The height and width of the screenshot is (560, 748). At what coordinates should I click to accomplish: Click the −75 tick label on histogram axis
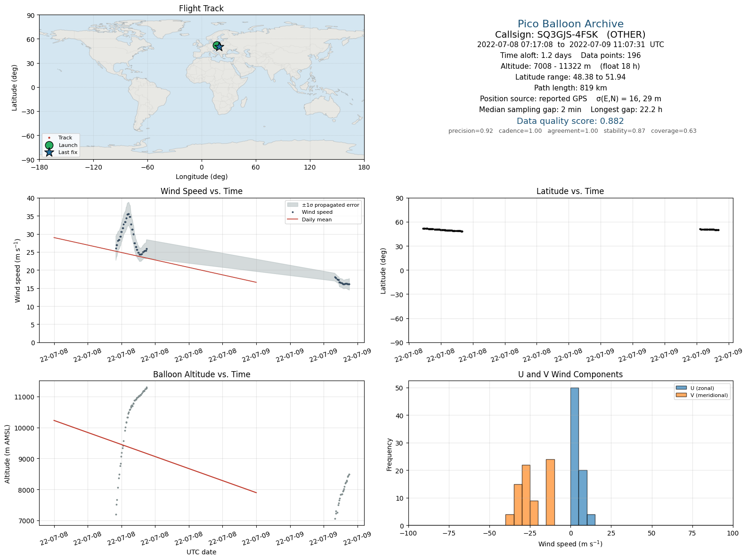click(x=449, y=533)
